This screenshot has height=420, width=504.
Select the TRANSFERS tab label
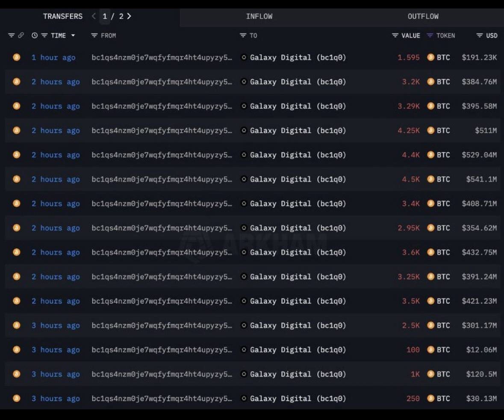(63, 16)
